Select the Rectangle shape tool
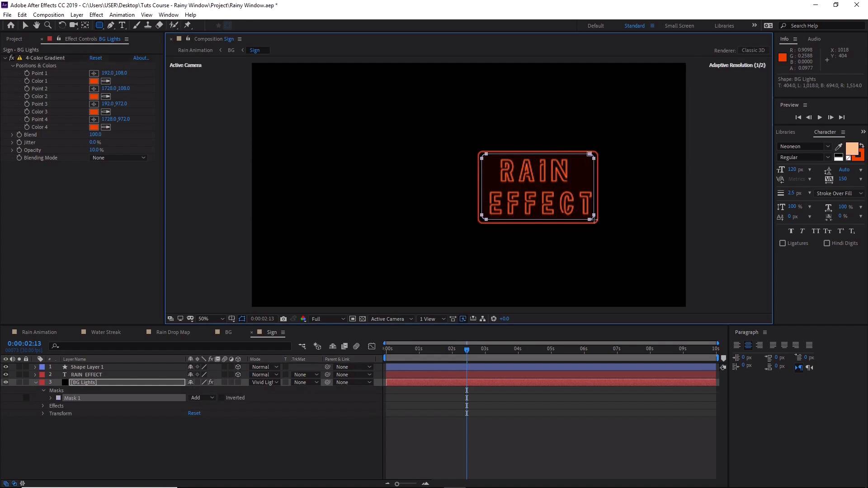Viewport: 868px width, 488px height. tap(99, 25)
